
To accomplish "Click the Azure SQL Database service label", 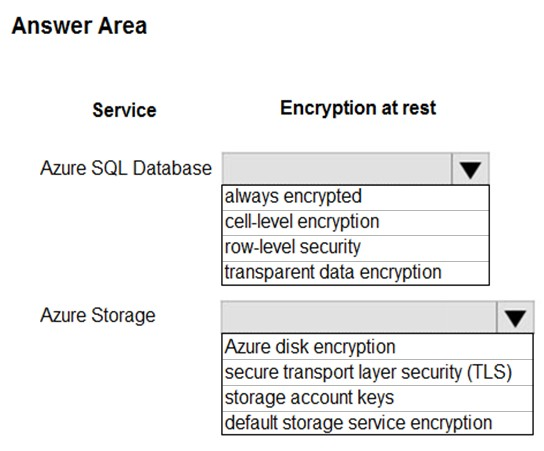I will click(x=126, y=168).
